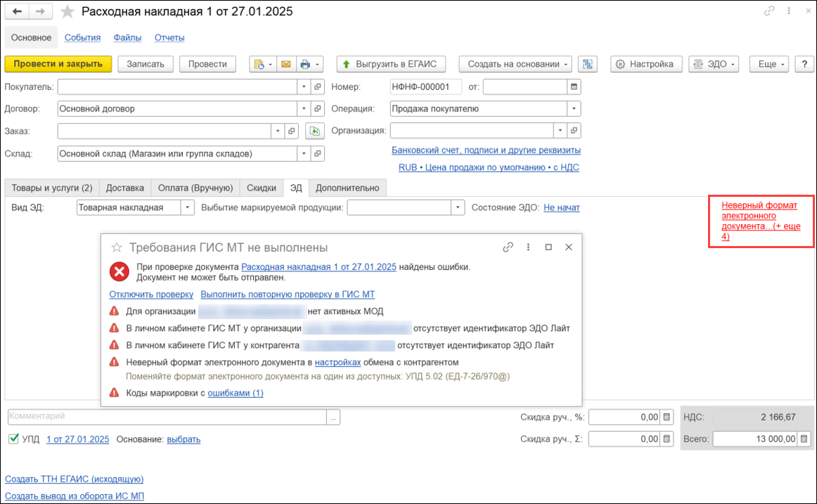
Task: Send the document by email envelope icon
Action: (x=286, y=64)
